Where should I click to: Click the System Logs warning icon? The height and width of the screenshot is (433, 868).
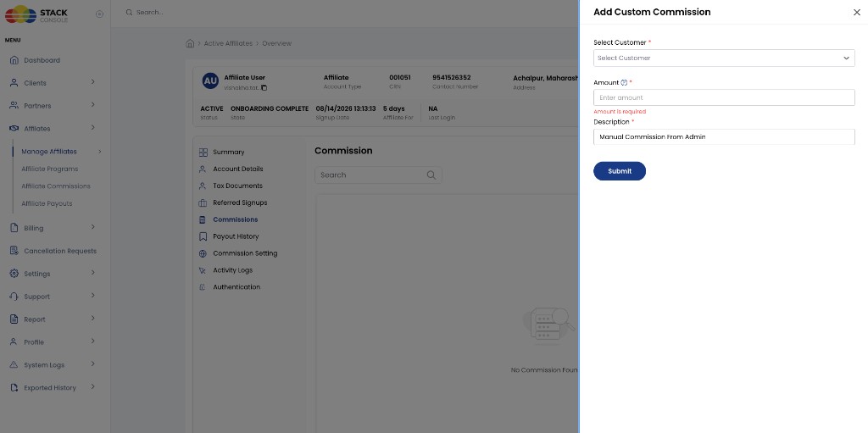[14, 365]
